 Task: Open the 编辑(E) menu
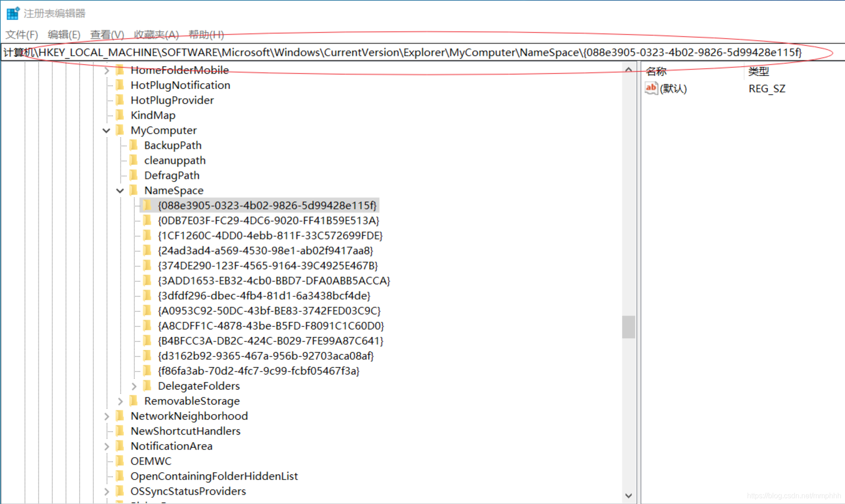(x=64, y=35)
